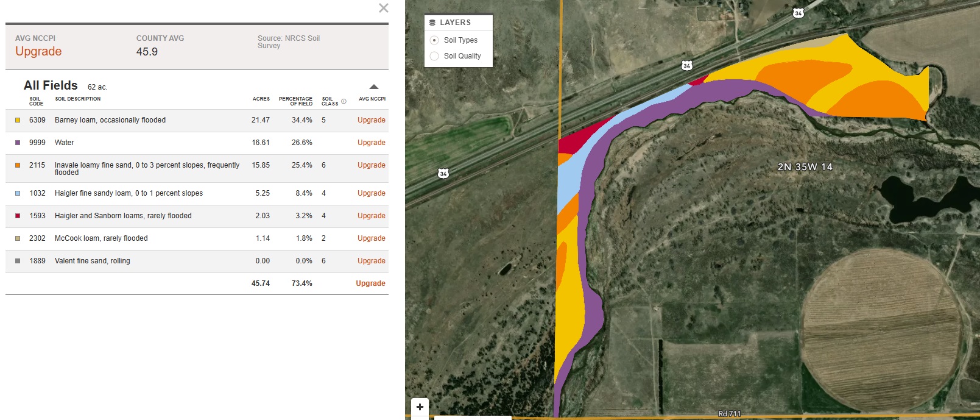The width and height of the screenshot is (980, 420).
Task: Close the soil report panel
Action: coord(383,8)
